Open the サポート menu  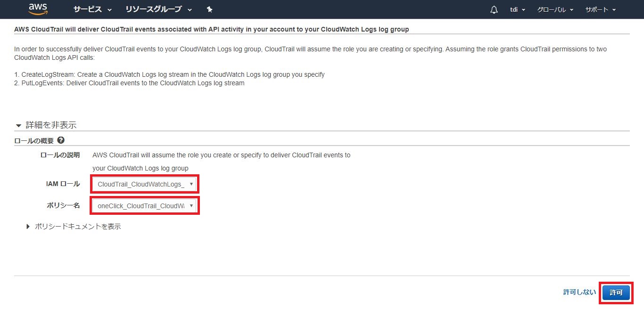click(x=600, y=9)
